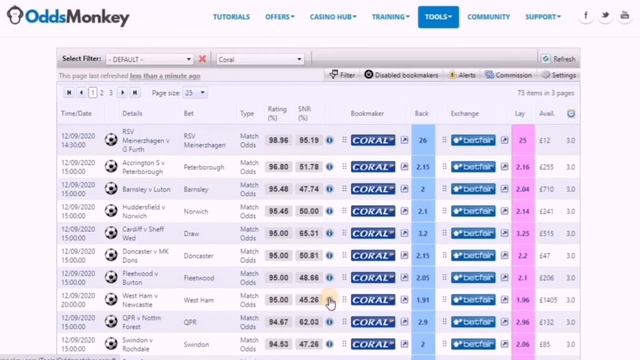
Task: Go to previous page of results
Action: 82,93
